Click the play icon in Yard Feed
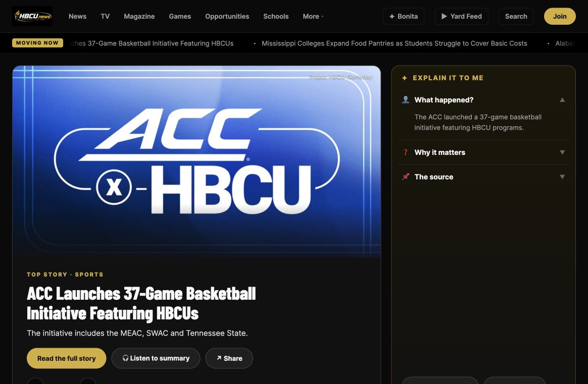Screen dimensions: 588x384 [x=444, y=17]
